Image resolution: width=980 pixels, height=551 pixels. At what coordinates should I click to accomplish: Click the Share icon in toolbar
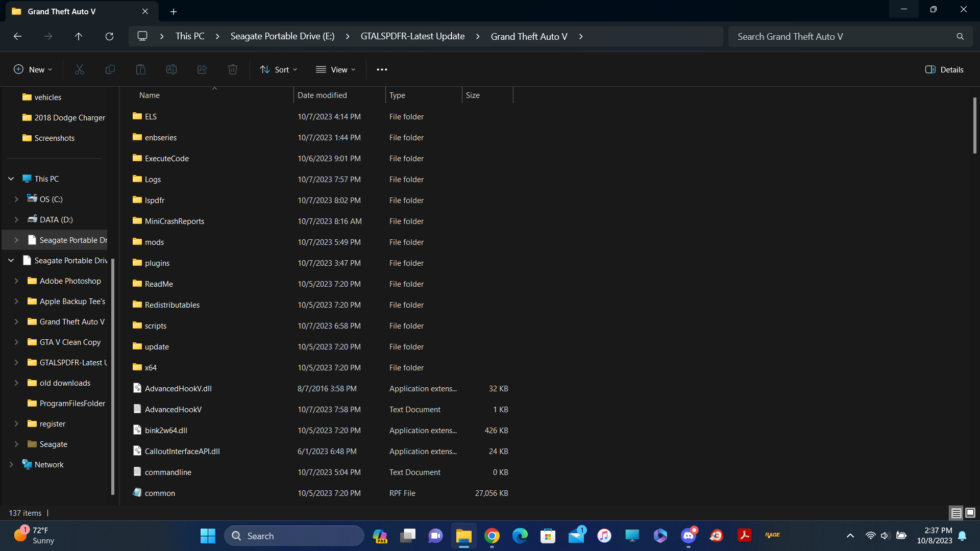[x=202, y=70]
